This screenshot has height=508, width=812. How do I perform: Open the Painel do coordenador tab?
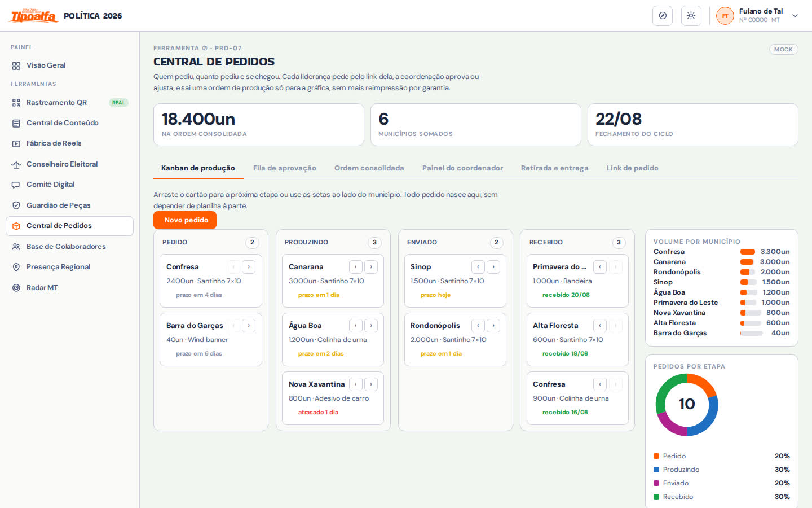pyautogui.click(x=462, y=168)
